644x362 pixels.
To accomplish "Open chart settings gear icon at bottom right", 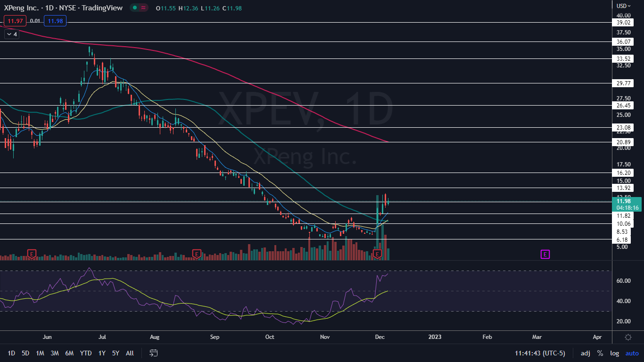I will point(628,337).
